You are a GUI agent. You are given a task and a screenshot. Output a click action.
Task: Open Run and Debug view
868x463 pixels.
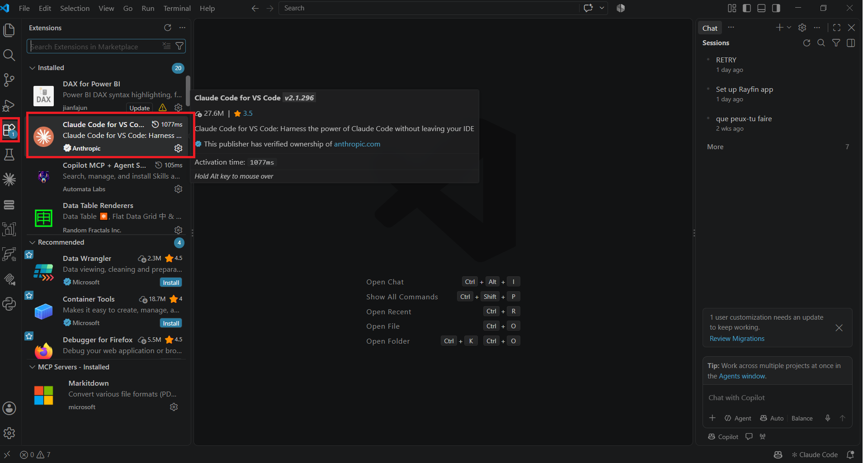point(9,105)
